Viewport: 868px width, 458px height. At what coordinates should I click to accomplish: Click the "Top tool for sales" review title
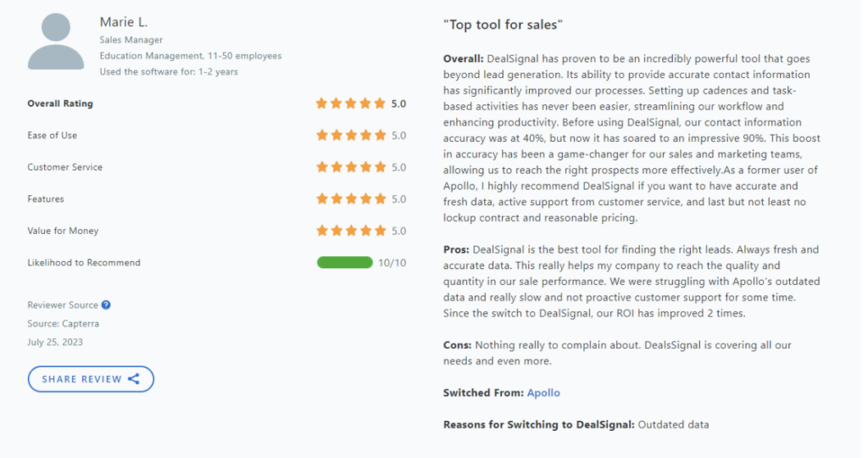[503, 25]
